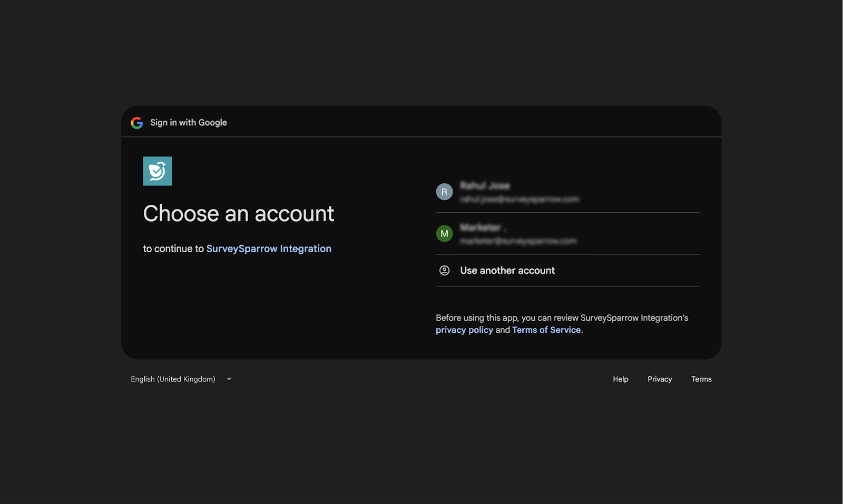Click the blurred name next to M avatar
Viewport: 843px width, 504px height.
point(481,227)
